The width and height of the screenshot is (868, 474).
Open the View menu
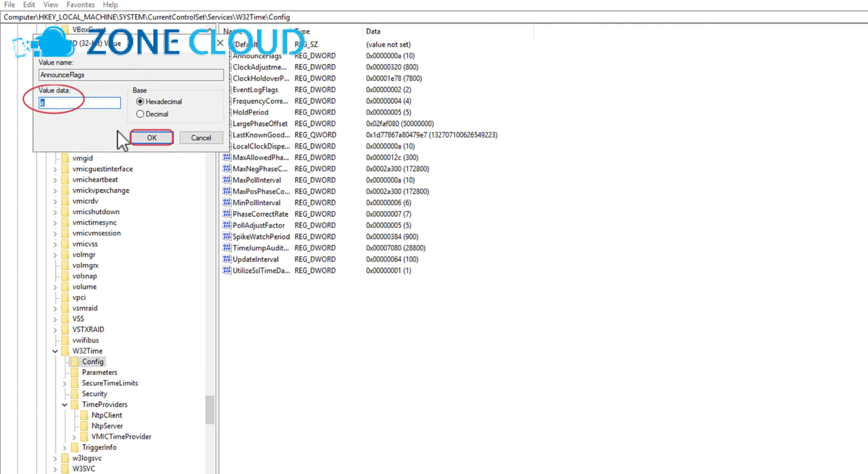pyautogui.click(x=51, y=5)
